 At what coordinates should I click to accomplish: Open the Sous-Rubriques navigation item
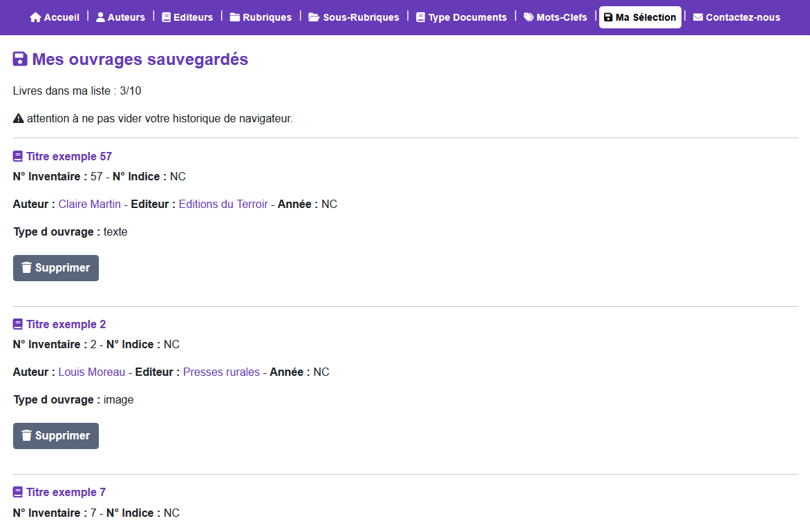pyautogui.click(x=354, y=17)
